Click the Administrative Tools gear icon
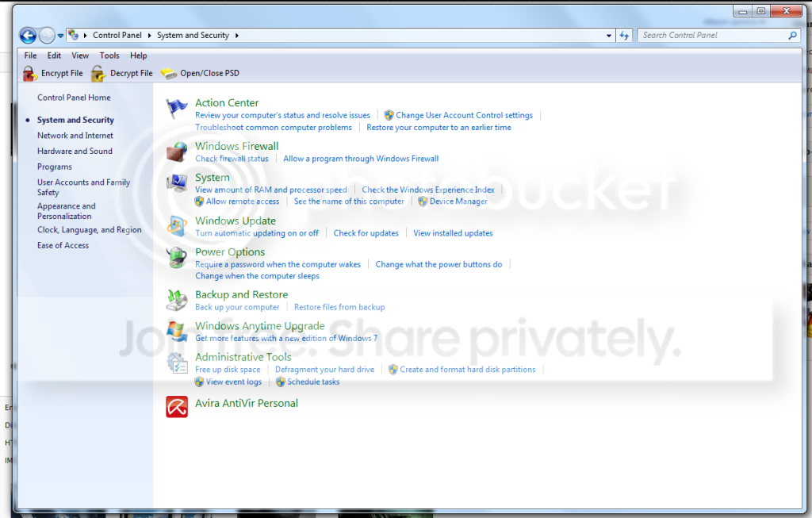The width and height of the screenshot is (812, 518). coord(177,363)
